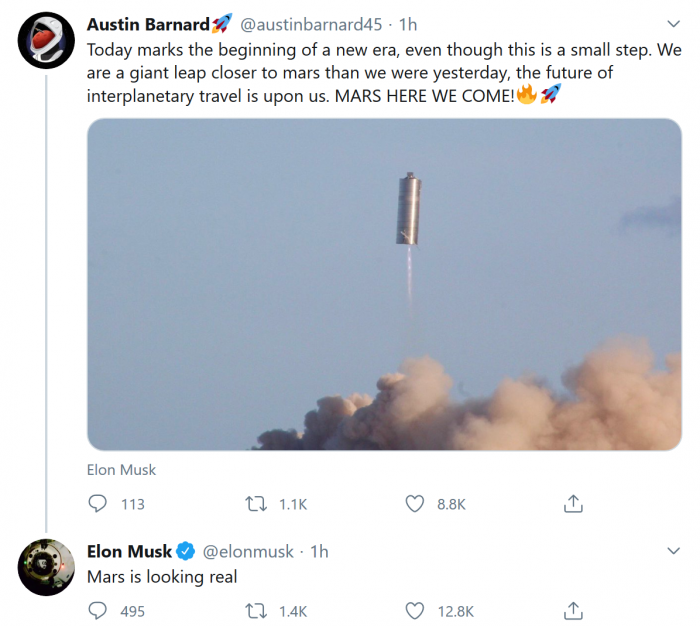Open the Starhopper launch photo
The width and height of the screenshot is (700, 626).
[384, 284]
